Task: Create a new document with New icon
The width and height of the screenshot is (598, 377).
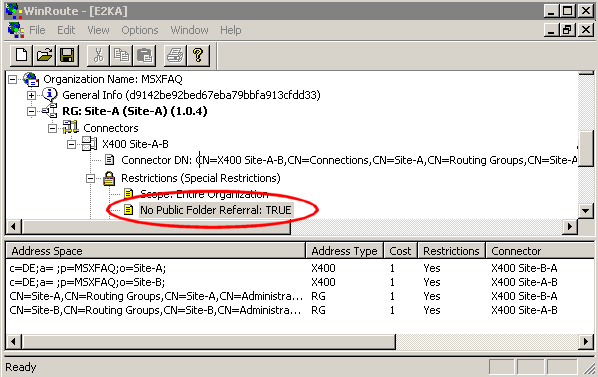Action: (x=21, y=55)
